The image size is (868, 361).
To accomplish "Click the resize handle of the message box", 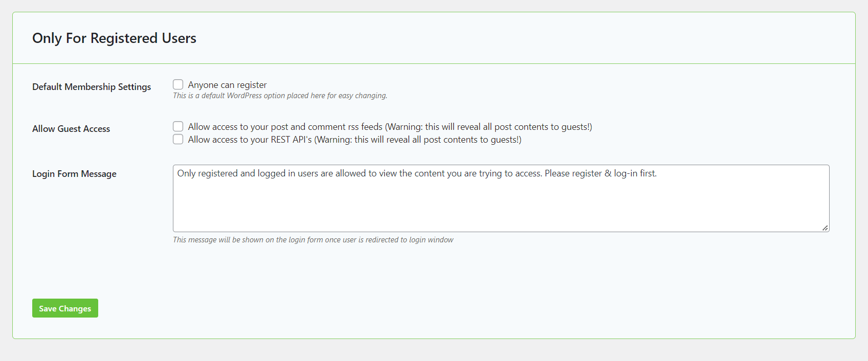I will pyautogui.click(x=826, y=228).
